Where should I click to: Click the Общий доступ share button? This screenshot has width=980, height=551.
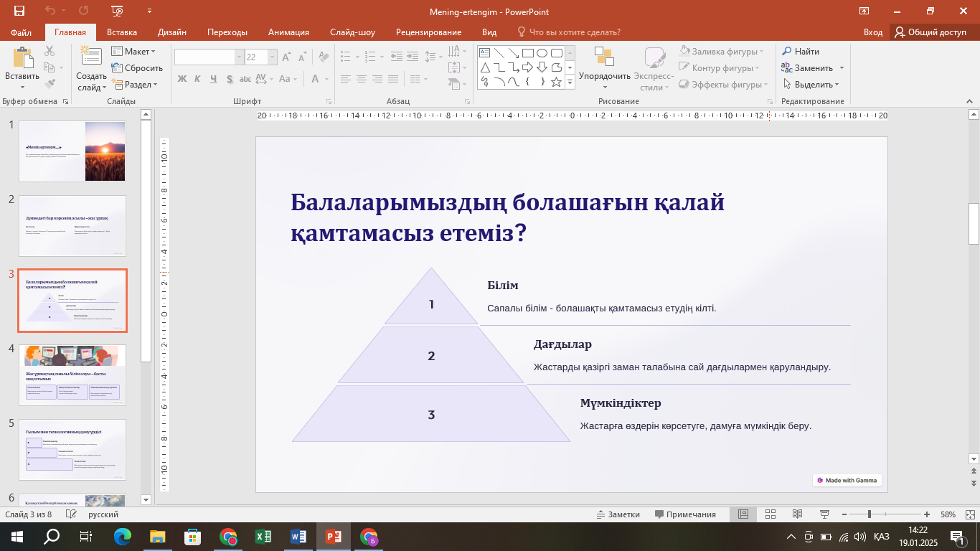pyautogui.click(x=930, y=32)
